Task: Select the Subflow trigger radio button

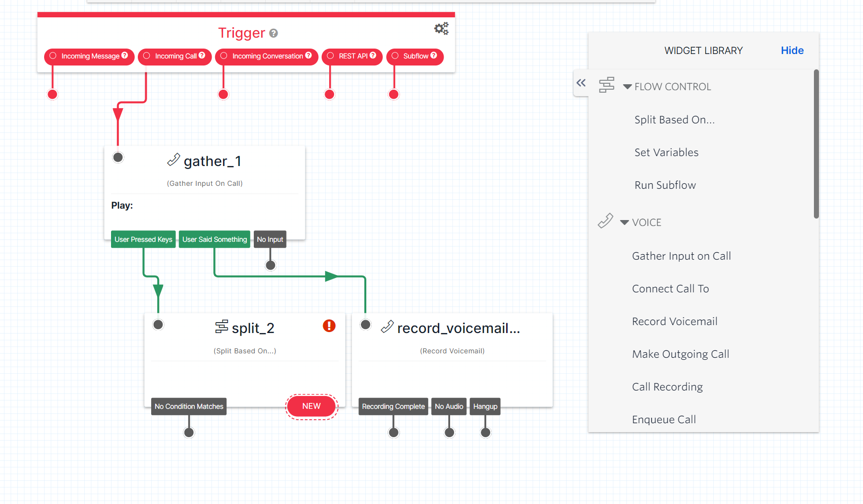Action: tap(394, 56)
